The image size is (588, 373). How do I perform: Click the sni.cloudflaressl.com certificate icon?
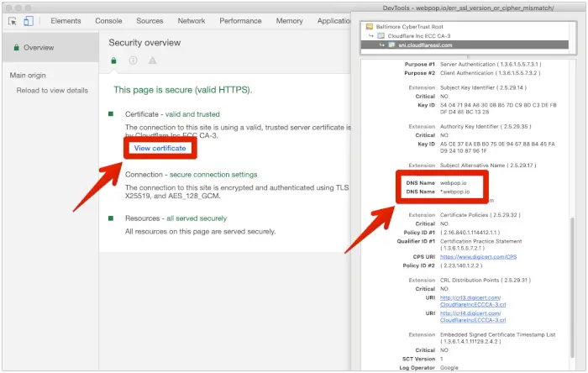392,45
